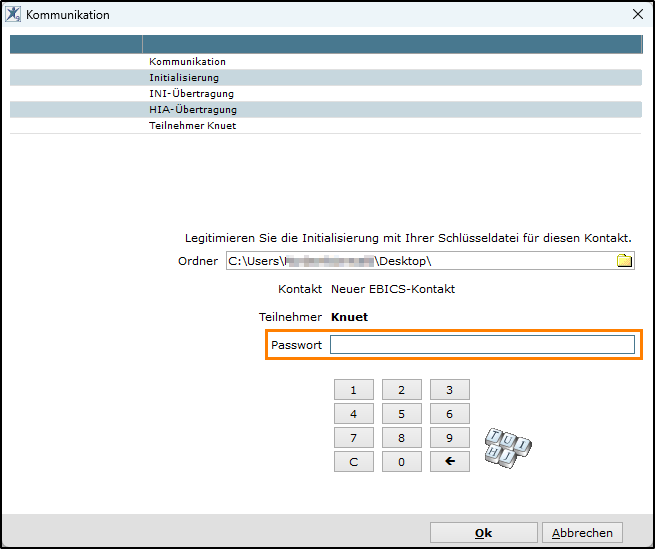Focus the Passwort input field
655x549 pixels.
pos(482,345)
